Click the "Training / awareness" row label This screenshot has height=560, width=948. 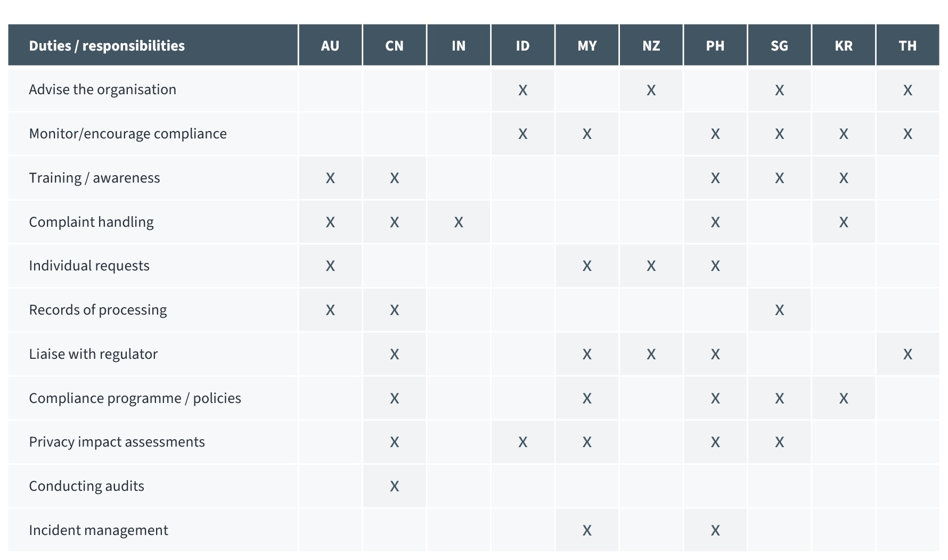coord(94,178)
